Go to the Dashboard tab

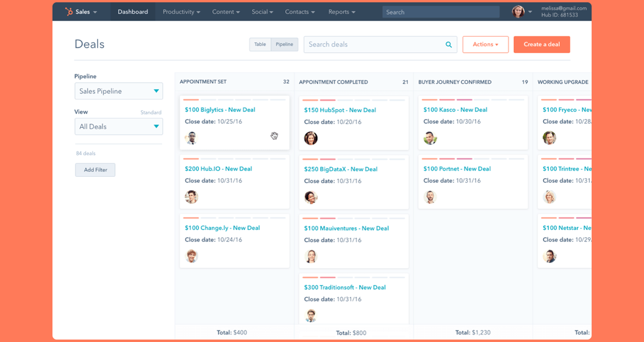133,12
